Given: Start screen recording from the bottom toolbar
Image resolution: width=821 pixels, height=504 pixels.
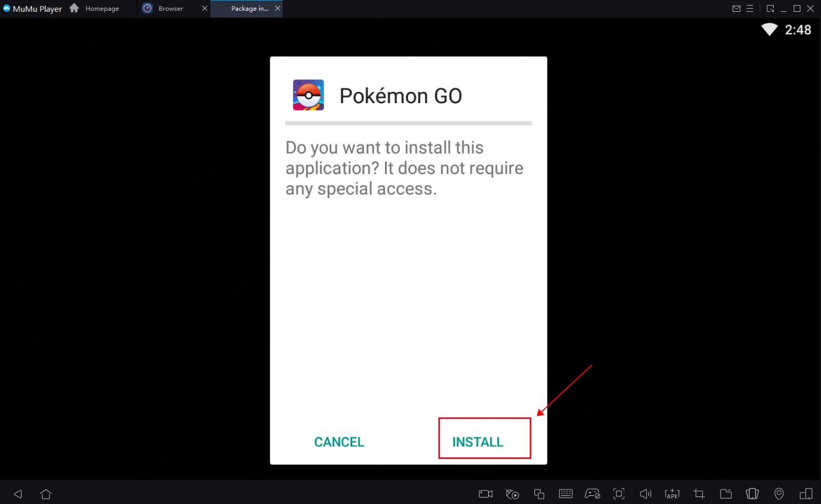Looking at the screenshot, I should 485,493.
